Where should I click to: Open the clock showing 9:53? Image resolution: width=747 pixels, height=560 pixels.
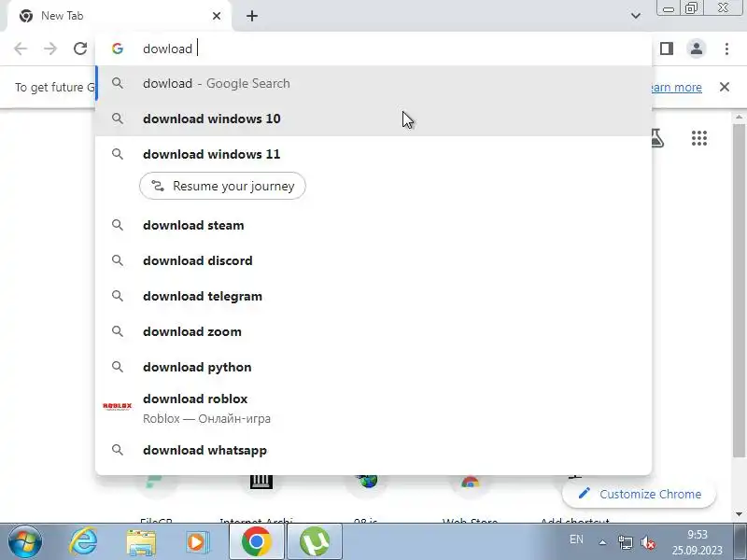click(x=697, y=542)
